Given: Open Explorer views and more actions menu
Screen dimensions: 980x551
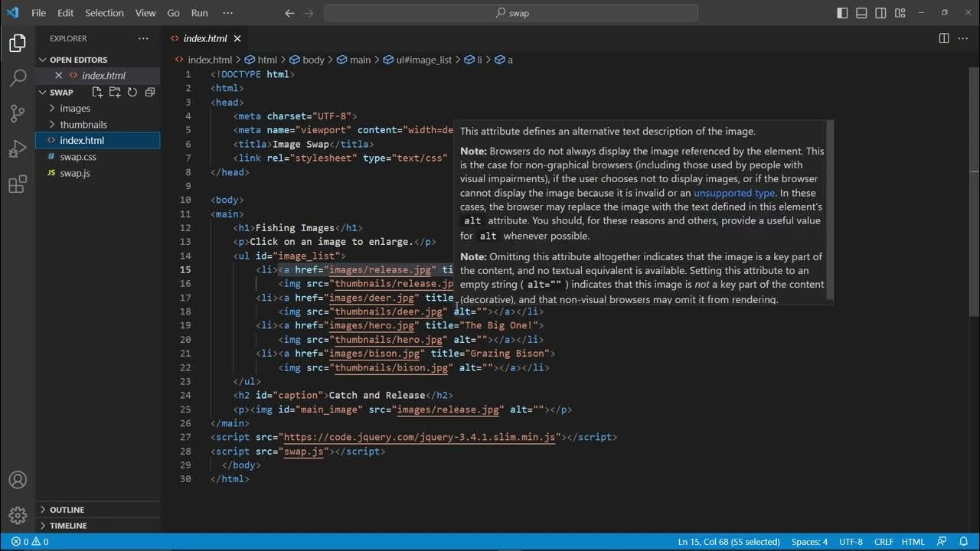Looking at the screenshot, I should [144, 38].
